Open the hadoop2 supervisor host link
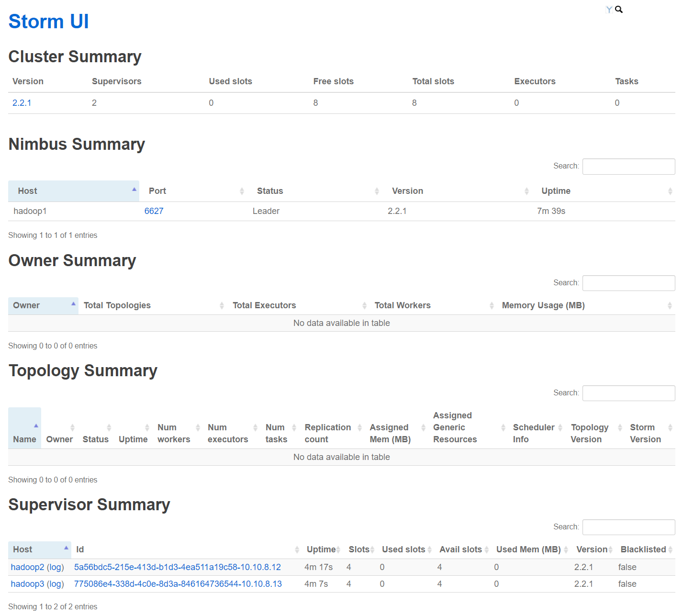Image resolution: width=683 pixels, height=616 pixels. (27, 567)
